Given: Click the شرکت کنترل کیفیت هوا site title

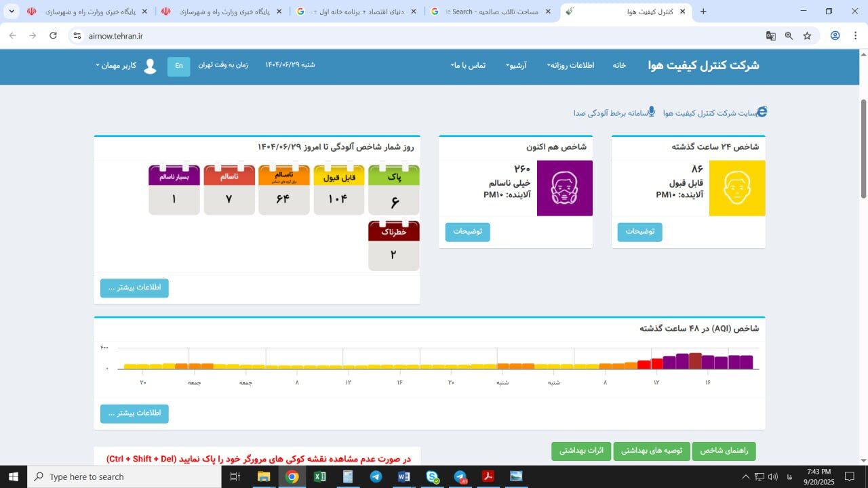Looking at the screenshot, I should pos(703,65).
